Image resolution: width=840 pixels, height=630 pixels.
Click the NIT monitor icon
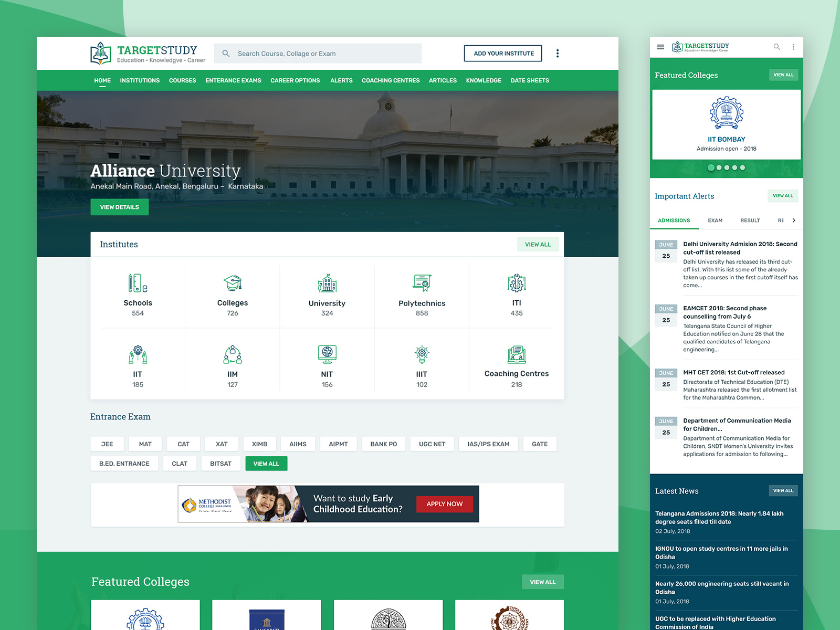tap(327, 354)
